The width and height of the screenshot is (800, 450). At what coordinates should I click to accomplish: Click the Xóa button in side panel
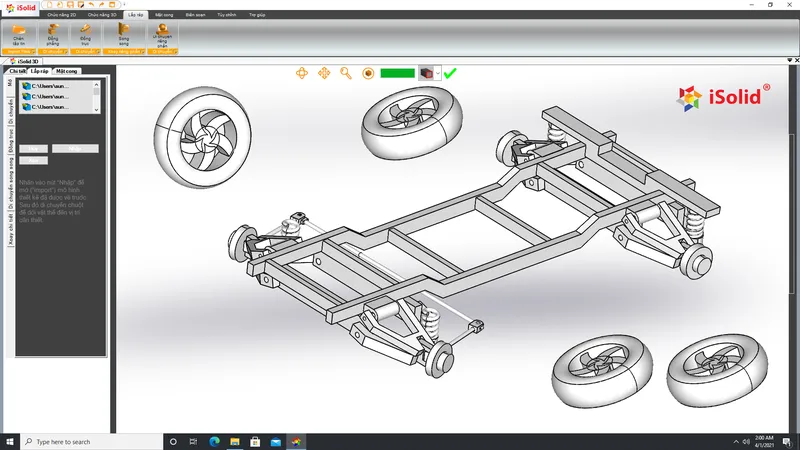[x=33, y=160]
